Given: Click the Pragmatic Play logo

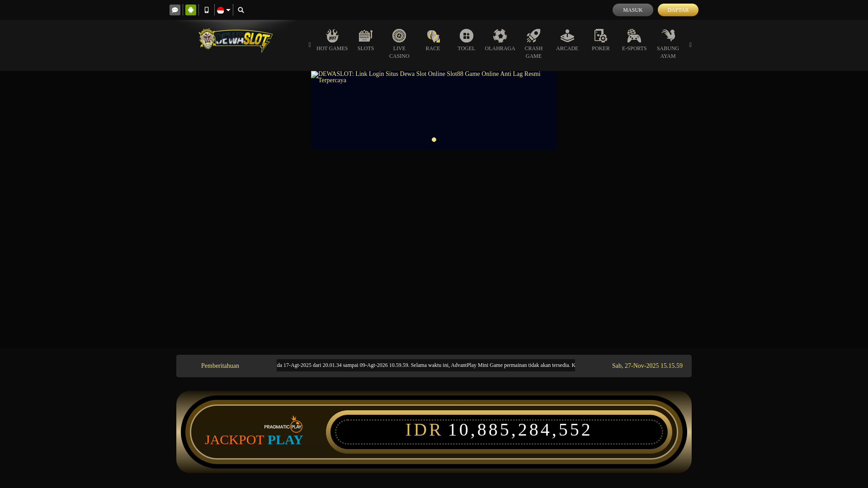Looking at the screenshot, I should (283, 424).
